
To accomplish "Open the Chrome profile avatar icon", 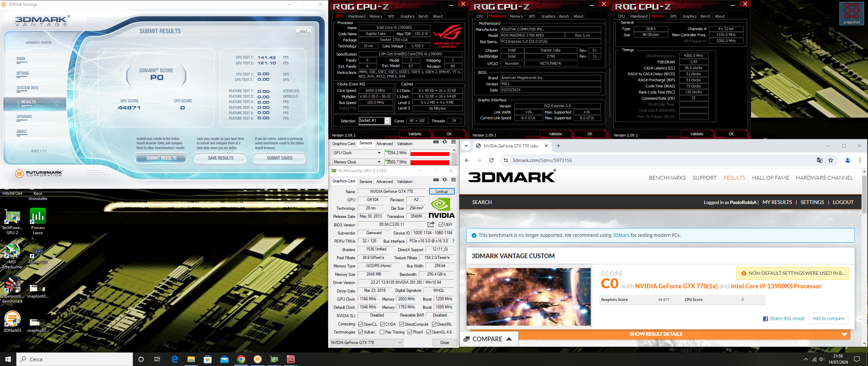I will 848,160.
